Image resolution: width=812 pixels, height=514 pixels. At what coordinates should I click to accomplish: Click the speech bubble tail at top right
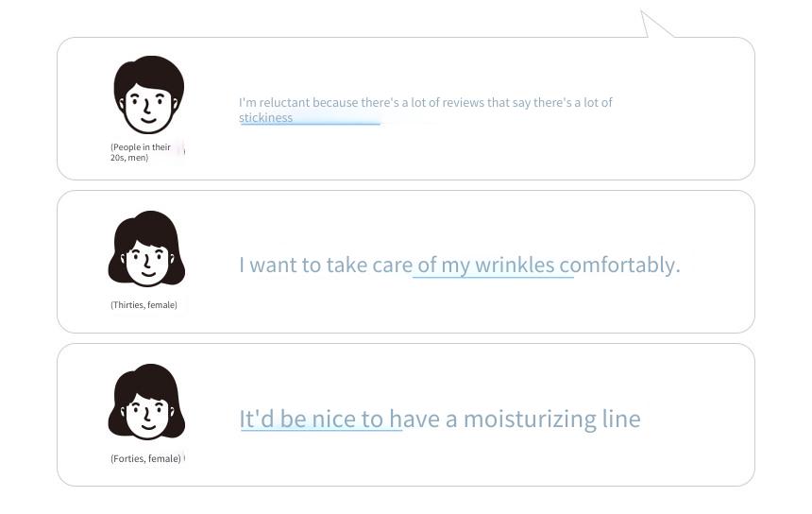point(655,25)
